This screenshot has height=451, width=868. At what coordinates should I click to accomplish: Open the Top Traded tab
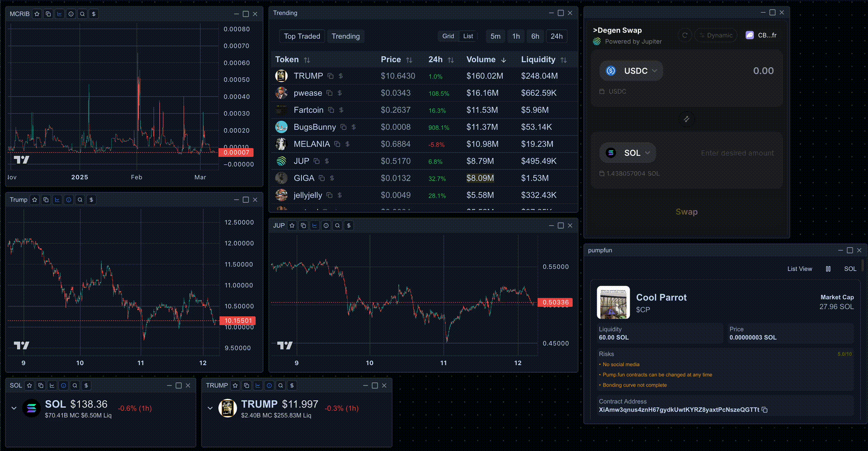point(302,36)
